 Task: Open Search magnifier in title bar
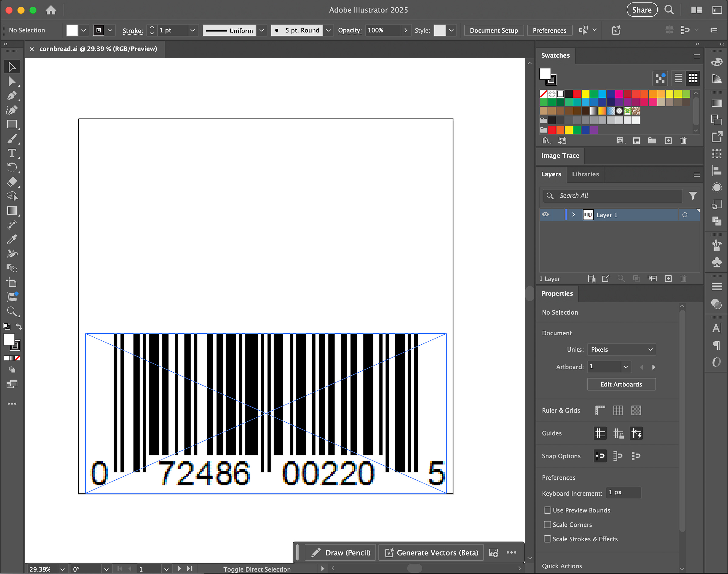coord(669,10)
